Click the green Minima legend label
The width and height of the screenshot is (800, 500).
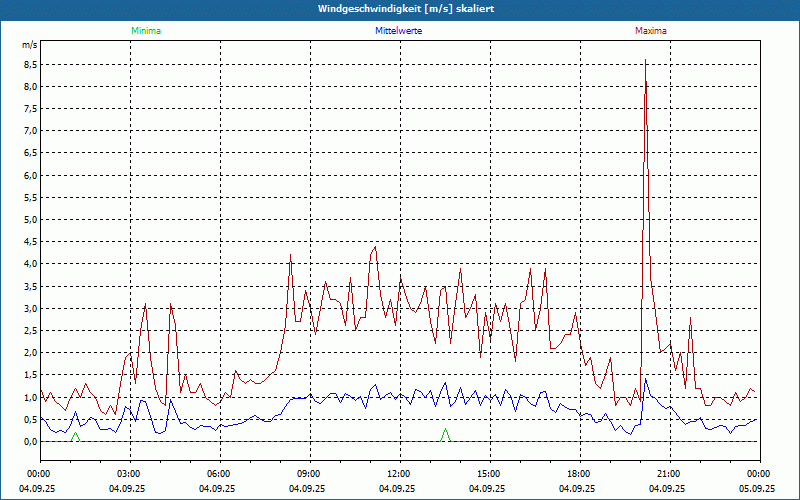[x=146, y=31]
